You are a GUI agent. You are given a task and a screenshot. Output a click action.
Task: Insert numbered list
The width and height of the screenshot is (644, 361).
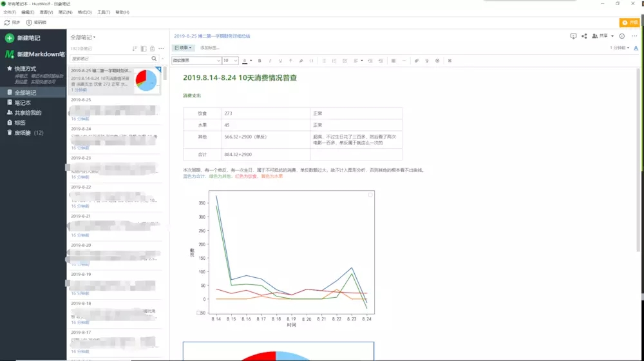click(x=334, y=61)
